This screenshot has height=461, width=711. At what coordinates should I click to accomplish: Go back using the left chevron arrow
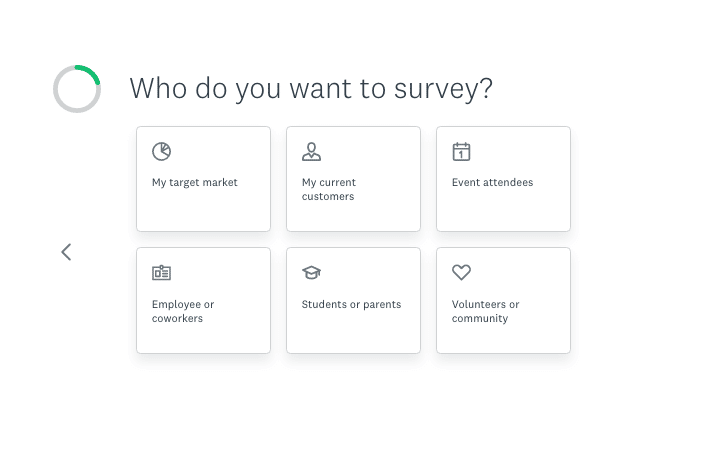point(66,252)
